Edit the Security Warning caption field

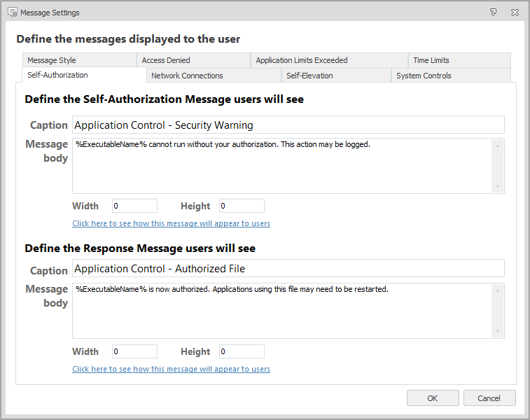288,125
